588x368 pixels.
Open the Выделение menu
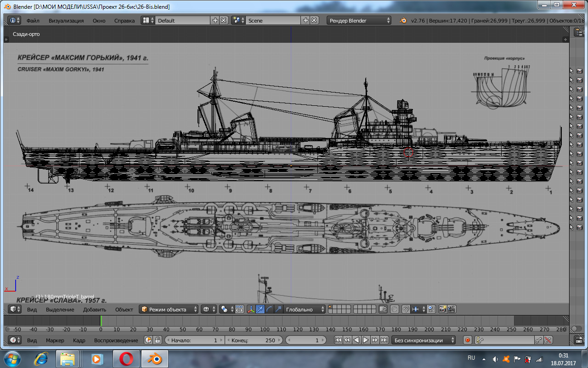(60, 310)
